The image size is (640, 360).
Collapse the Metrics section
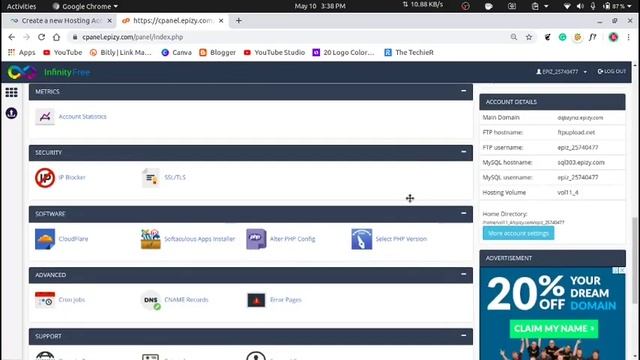tap(463, 91)
